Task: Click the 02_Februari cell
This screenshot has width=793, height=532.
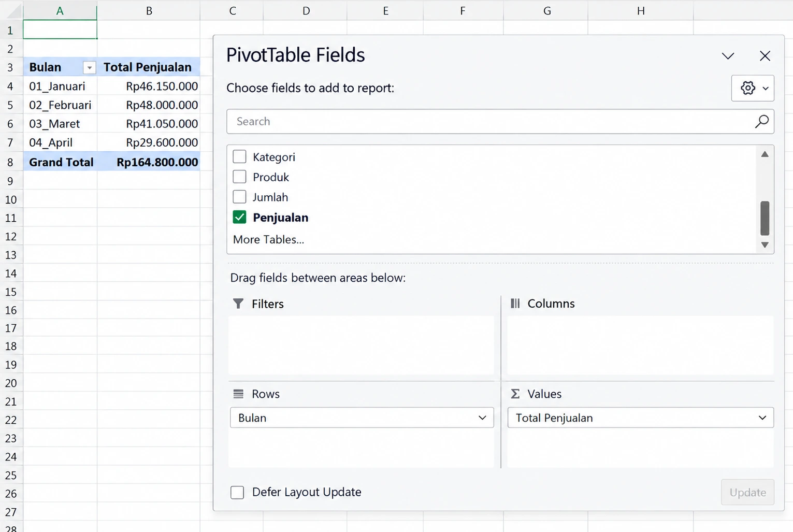Action: pyautogui.click(x=60, y=105)
